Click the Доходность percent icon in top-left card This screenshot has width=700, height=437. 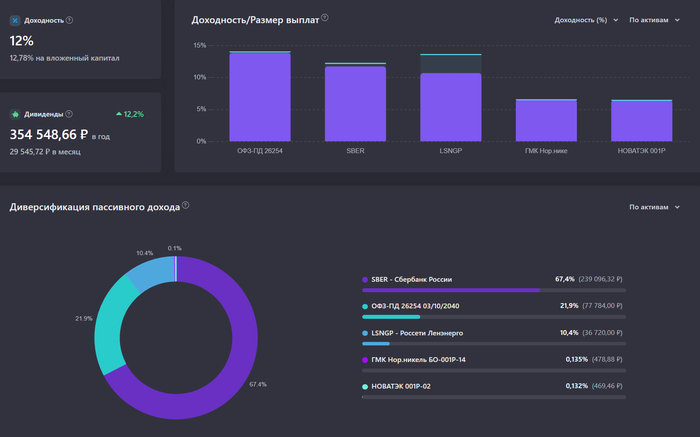pyautogui.click(x=15, y=20)
